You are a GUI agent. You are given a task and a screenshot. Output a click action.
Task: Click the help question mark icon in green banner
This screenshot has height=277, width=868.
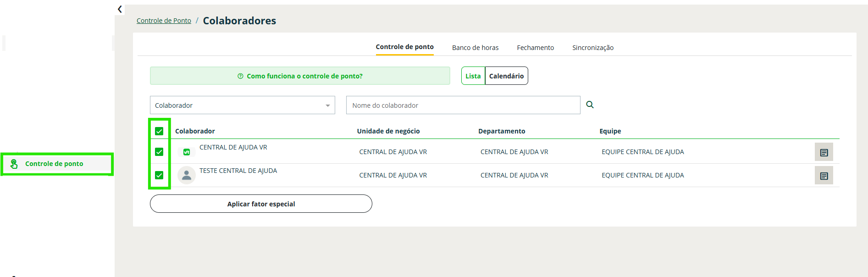(x=240, y=76)
